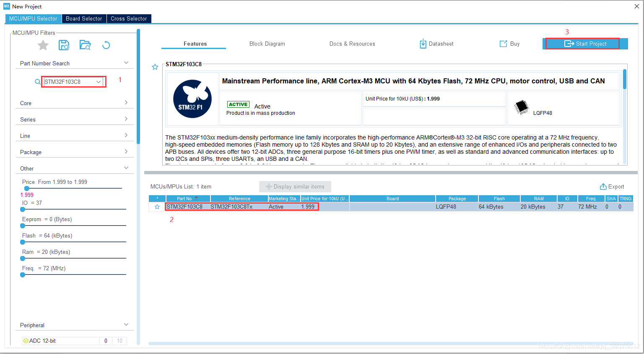The width and height of the screenshot is (644, 354).
Task: Adjust the Ram slider handle
Action: (x=23, y=258)
